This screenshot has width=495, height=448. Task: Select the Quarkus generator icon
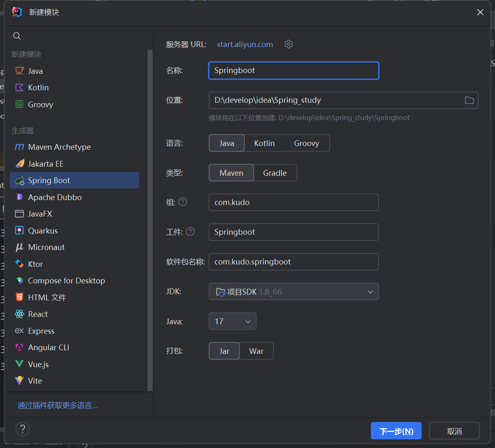tap(19, 231)
